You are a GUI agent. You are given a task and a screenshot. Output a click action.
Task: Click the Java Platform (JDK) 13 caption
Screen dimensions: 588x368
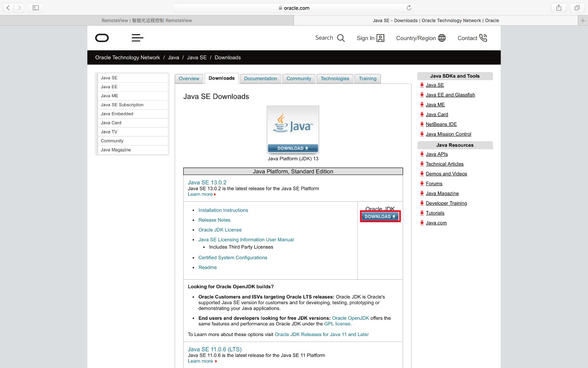(x=293, y=159)
